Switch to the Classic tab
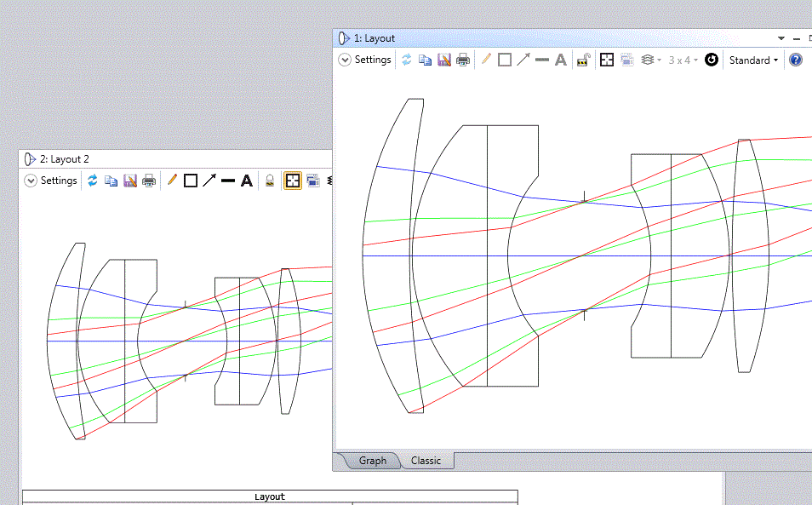Viewport: 812px width, 505px height. click(426, 461)
